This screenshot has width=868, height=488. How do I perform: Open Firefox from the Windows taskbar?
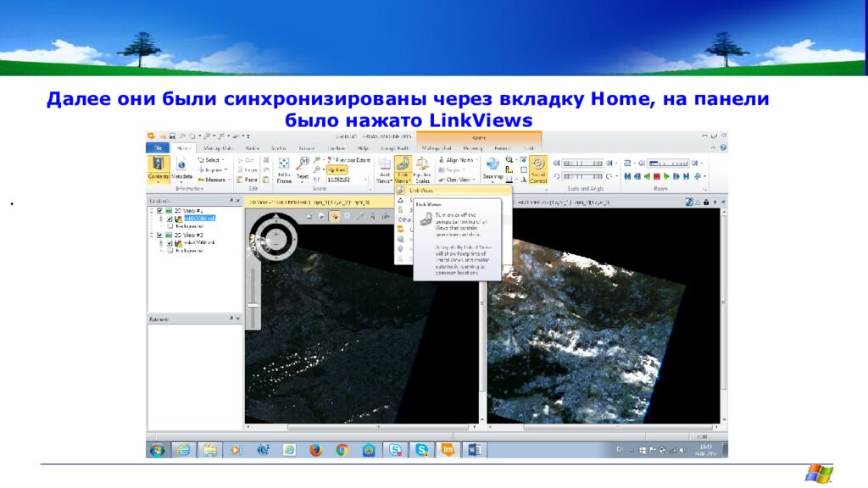tap(315, 450)
